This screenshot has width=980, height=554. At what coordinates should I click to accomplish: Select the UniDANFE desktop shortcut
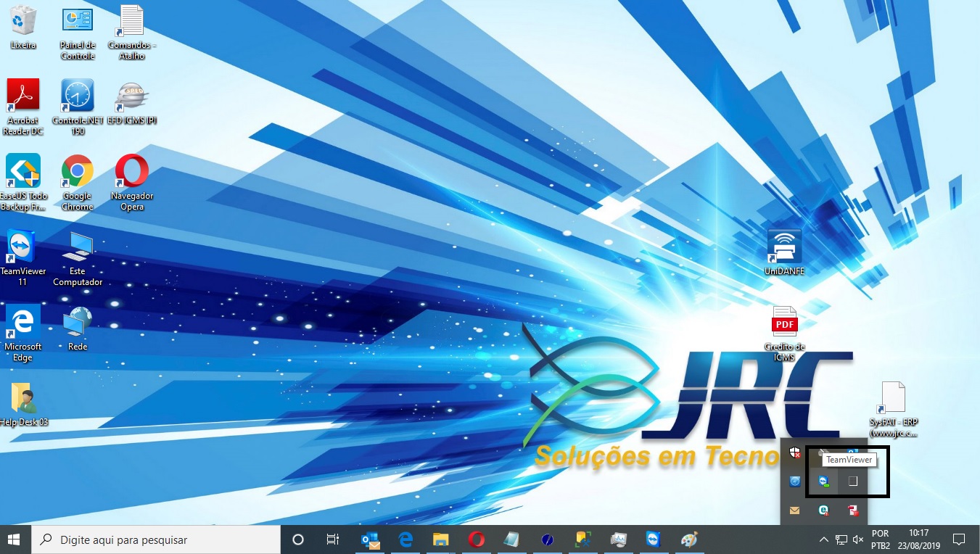(784, 253)
